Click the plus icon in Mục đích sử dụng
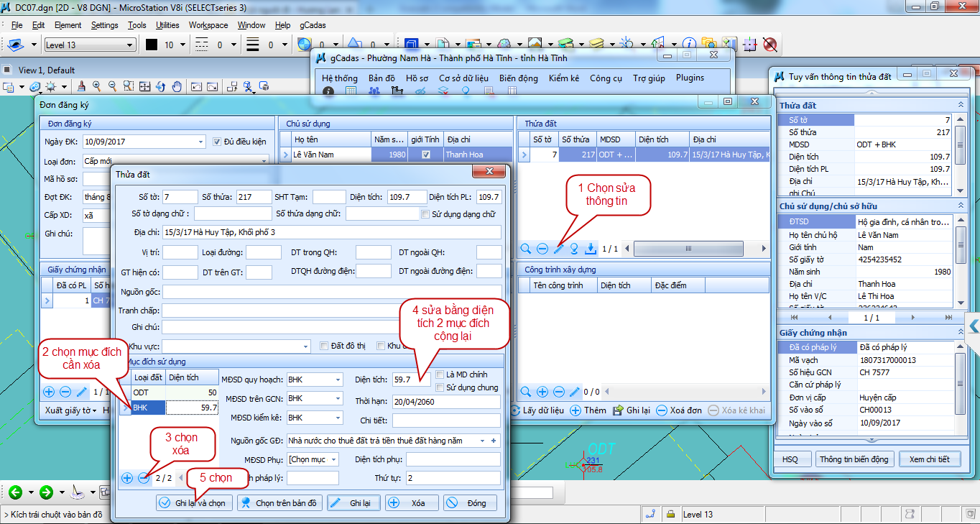Image resolution: width=980 pixels, height=524 pixels. (127, 478)
